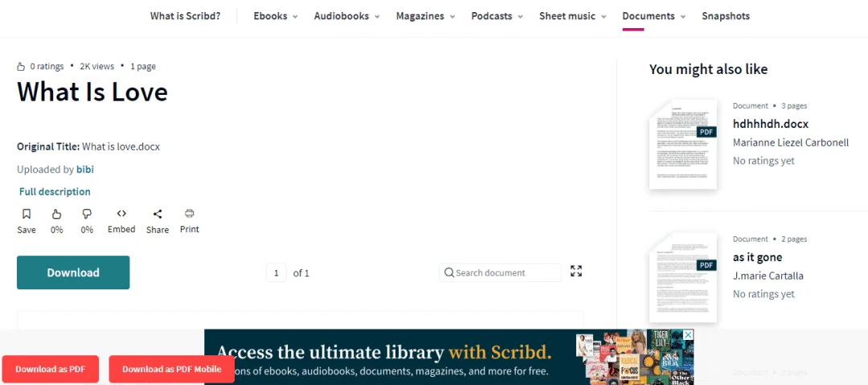
Task: Open What is Scribd? link
Action: (185, 16)
